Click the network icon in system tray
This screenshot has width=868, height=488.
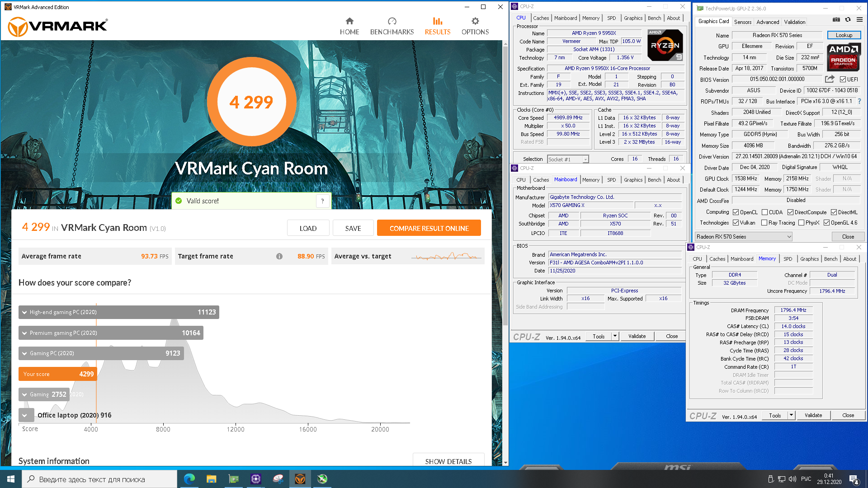click(x=782, y=479)
